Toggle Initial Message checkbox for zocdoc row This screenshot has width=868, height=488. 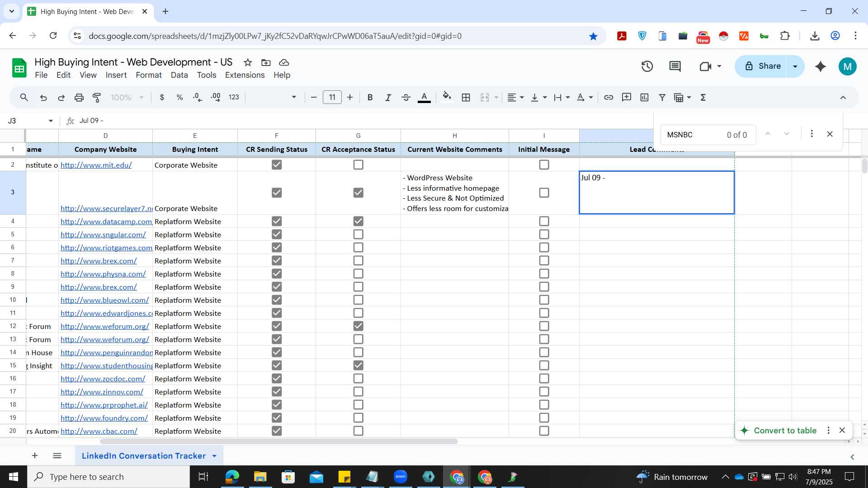544,379
